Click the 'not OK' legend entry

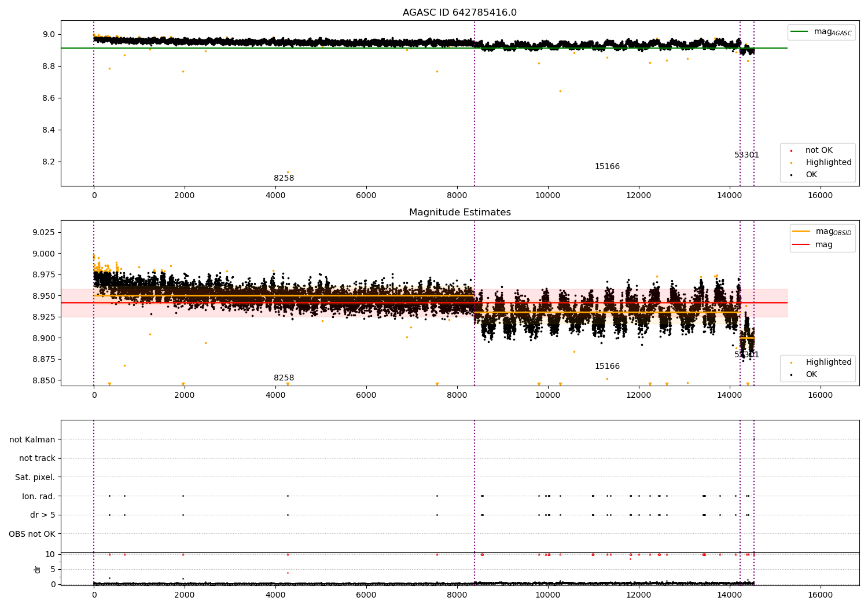point(819,151)
